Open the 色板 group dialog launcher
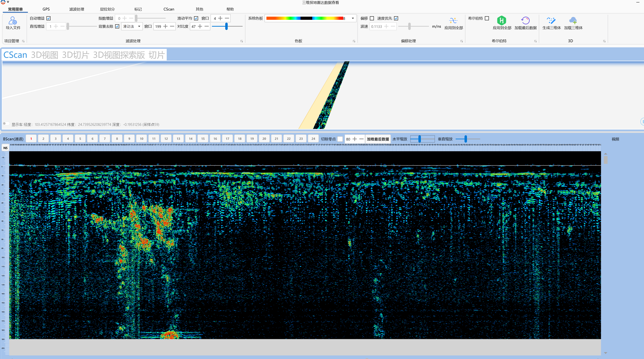644x359 pixels. [354, 41]
